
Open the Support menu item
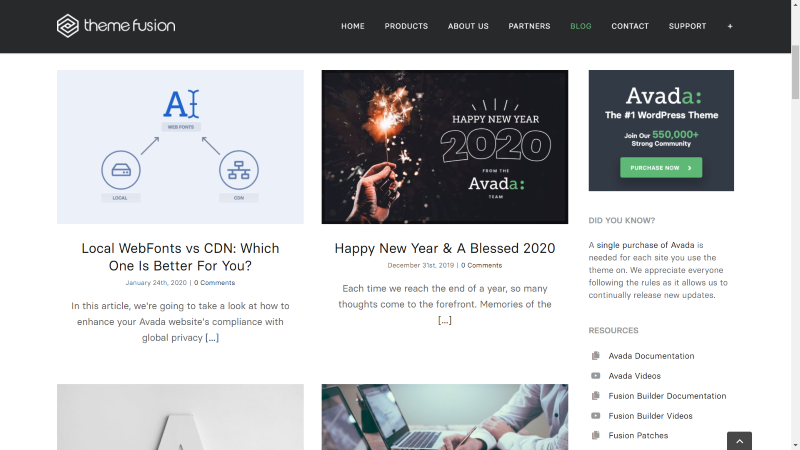point(687,26)
